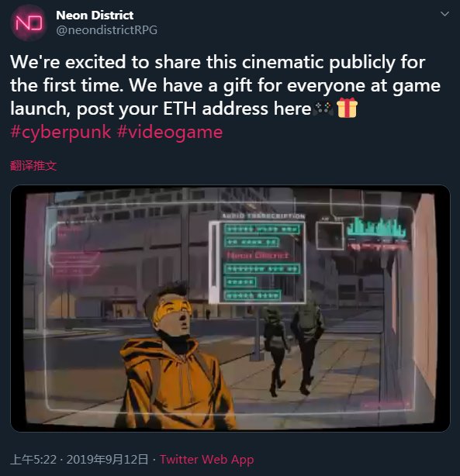
Task: Click the small square HUD frame beside the waveform
Action: (x=330, y=236)
